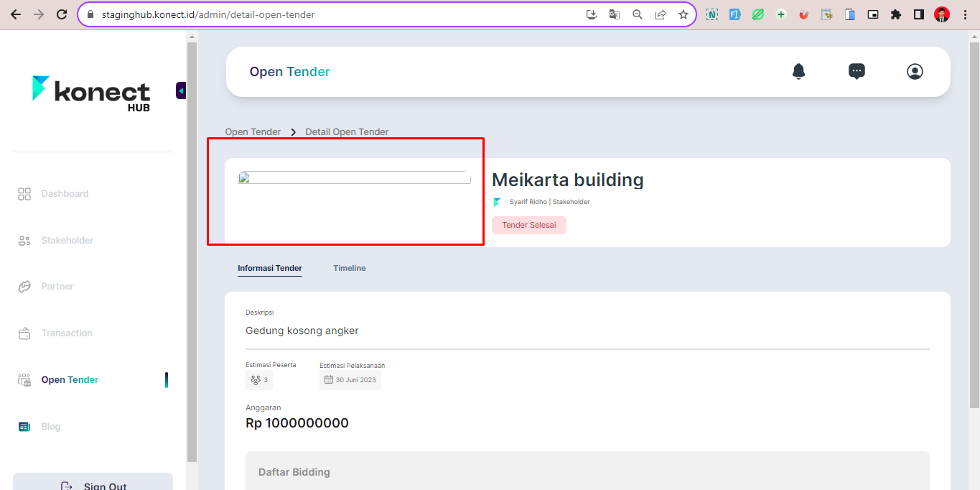
Task: Open notifications bell
Action: (798, 71)
